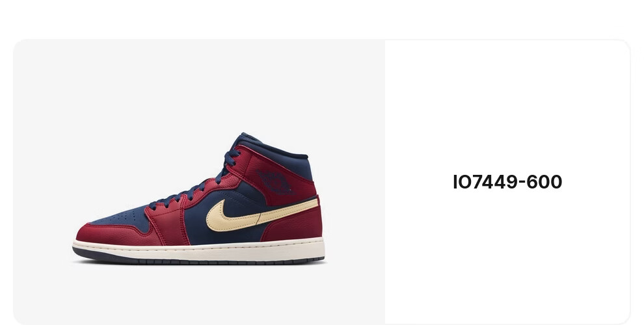This screenshot has width=644, height=325.
Task: Click the gray background above the sneaker
Action: coord(199,86)
